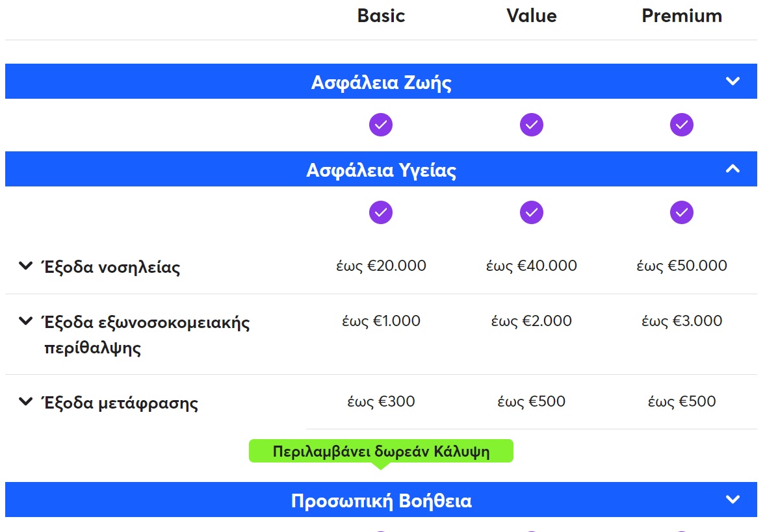The image size is (778, 532).
Task: Click the Προσωπική Βοήθεια header title
Action: pos(381,500)
